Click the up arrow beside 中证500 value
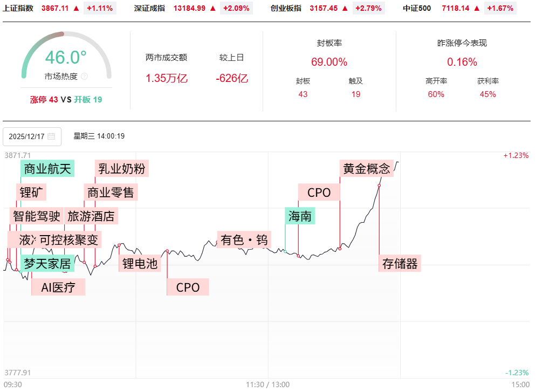The height and width of the screenshot is (392, 536). coord(476,8)
